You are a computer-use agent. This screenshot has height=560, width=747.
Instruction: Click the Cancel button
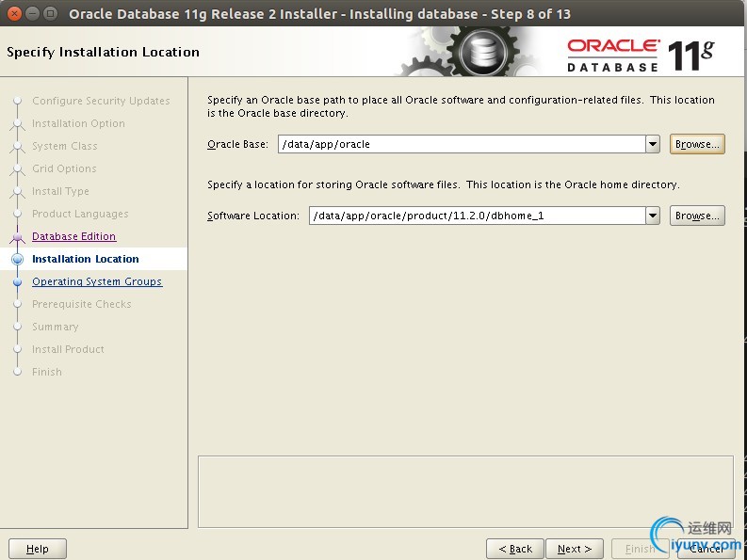coord(706,549)
